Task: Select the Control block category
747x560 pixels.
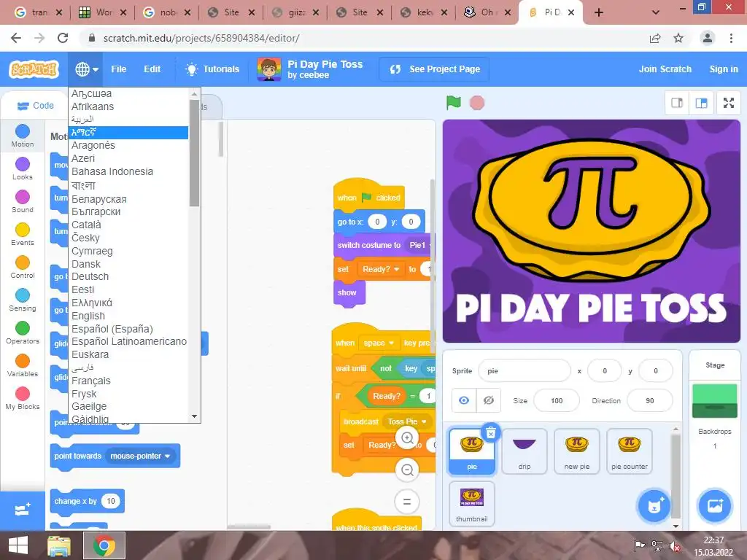Action: [23, 267]
